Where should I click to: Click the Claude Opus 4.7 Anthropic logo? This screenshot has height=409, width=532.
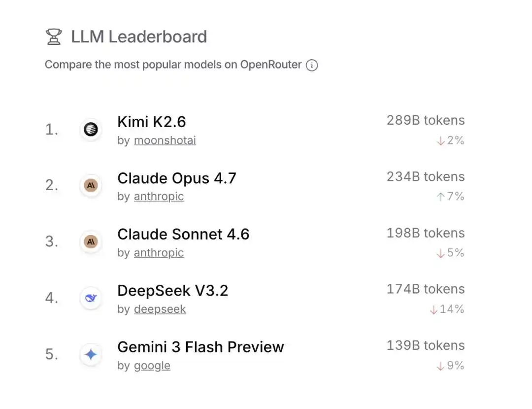coord(91,186)
